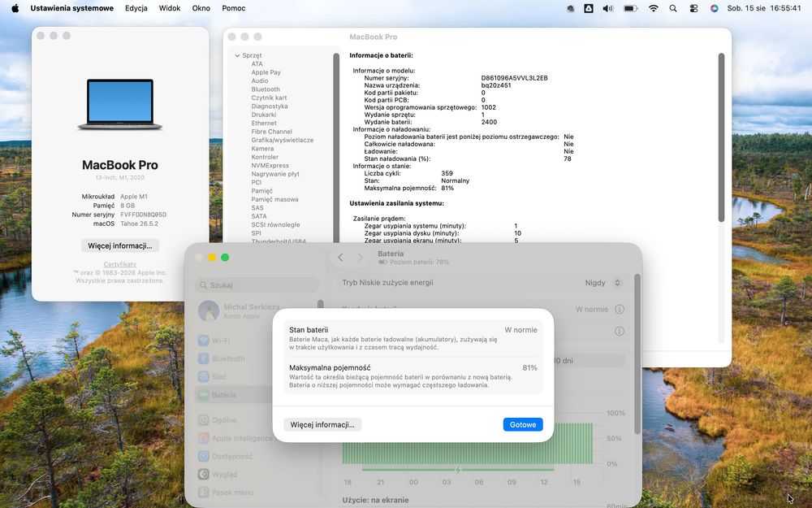Select Diagnostyka in hardware list
812x508 pixels.
point(270,106)
